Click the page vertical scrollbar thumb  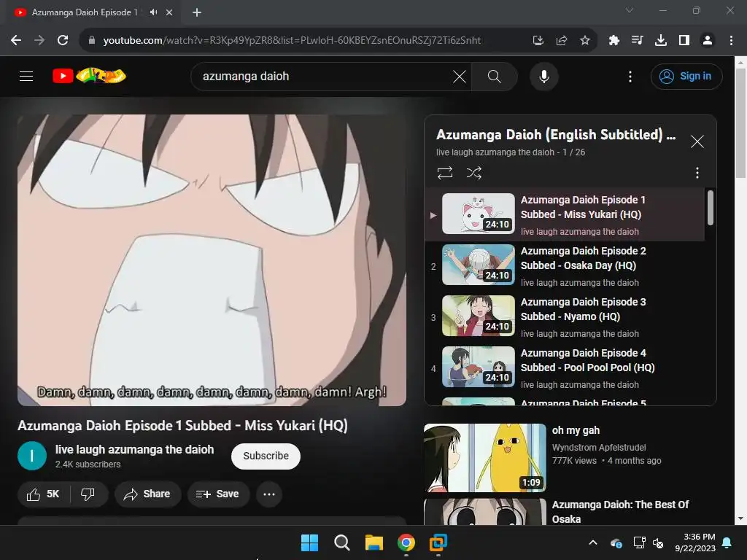741,122
